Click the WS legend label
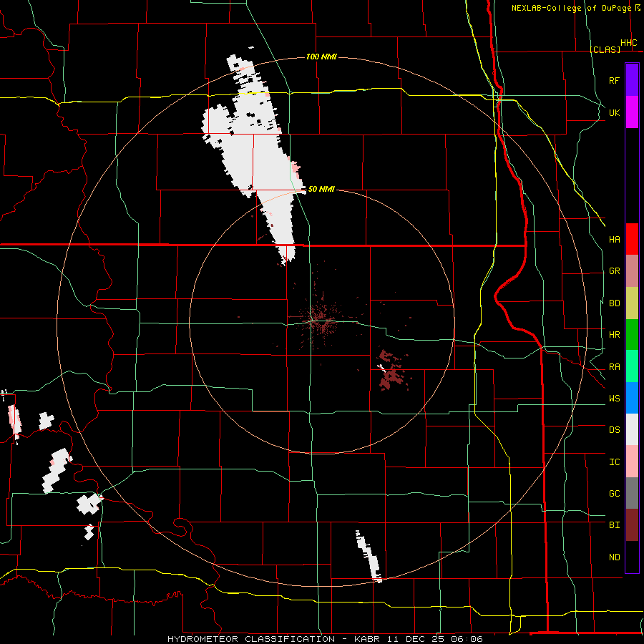Screen dimensions: 644x644 [614, 399]
